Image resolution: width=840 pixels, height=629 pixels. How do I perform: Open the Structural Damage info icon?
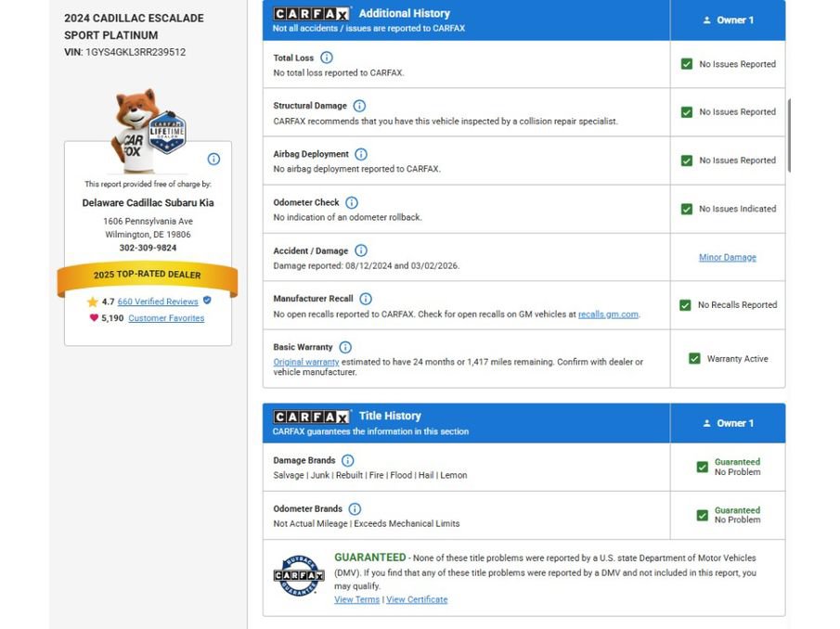click(359, 106)
